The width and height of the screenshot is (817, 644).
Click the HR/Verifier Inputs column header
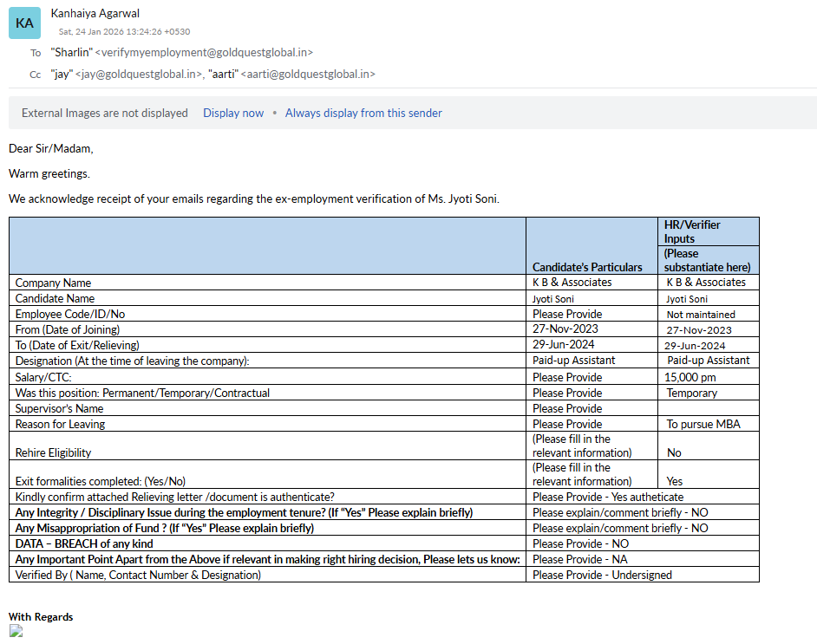point(692,231)
